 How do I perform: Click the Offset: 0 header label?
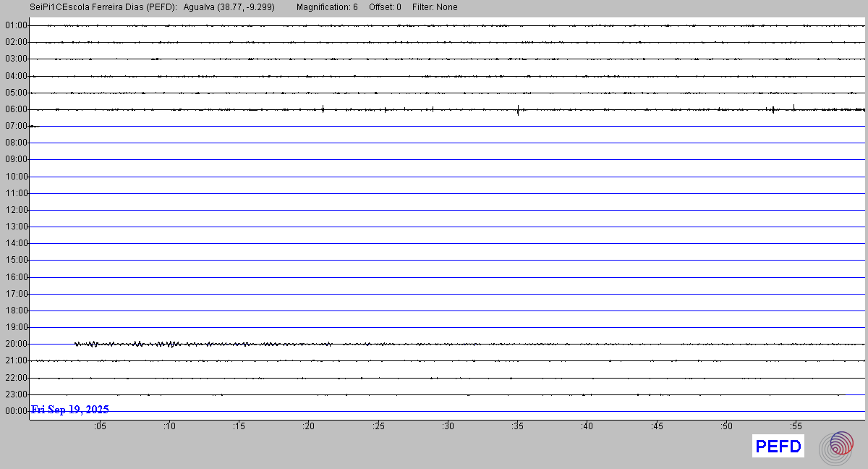(x=385, y=7)
